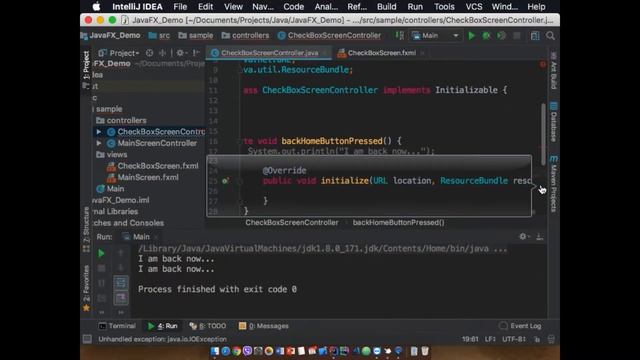
Task: Toggle the read-only lock icon in status bar
Action: pos(538,339)
